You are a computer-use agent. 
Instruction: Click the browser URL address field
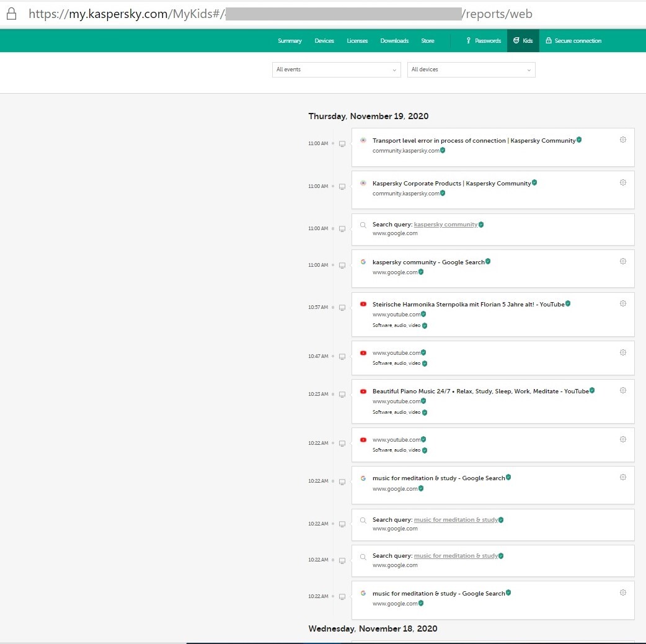[280, 14]
